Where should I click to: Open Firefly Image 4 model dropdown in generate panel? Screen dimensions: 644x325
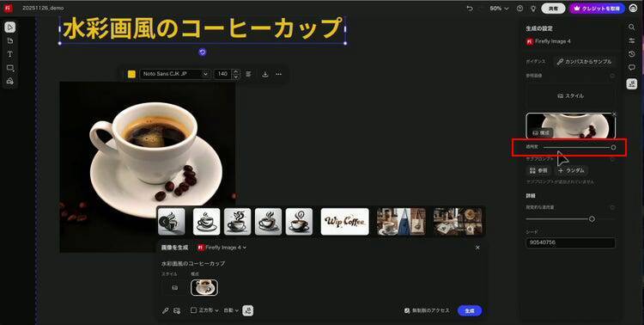click(x=222, y=248)
